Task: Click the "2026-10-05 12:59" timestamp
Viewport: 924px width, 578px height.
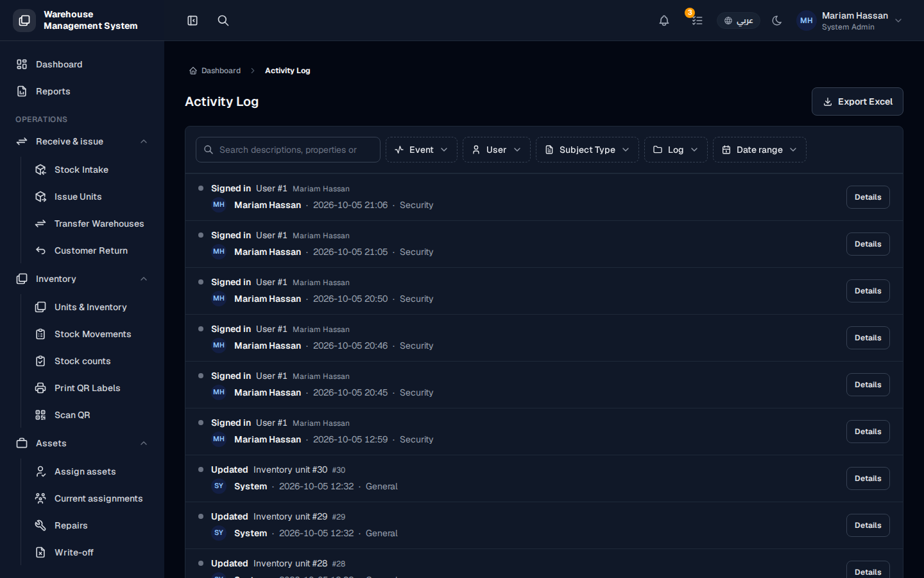Action: (x=350, y=439)
